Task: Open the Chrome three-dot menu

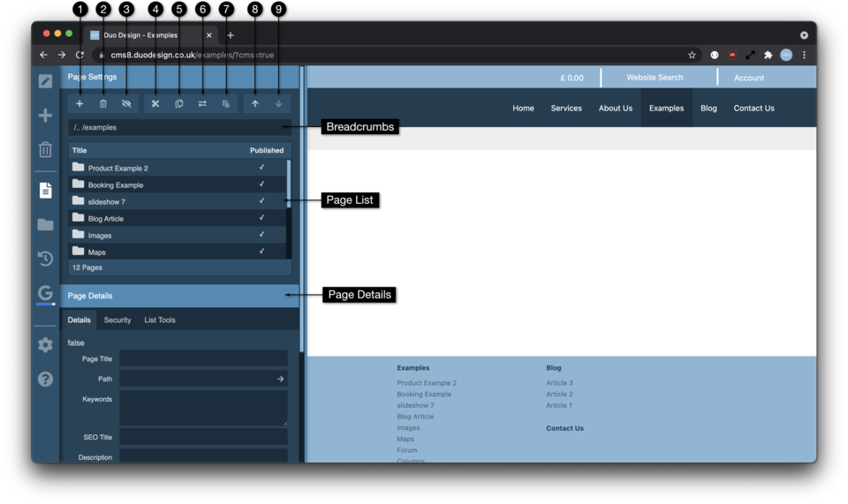Action: (x=804, y=55)
